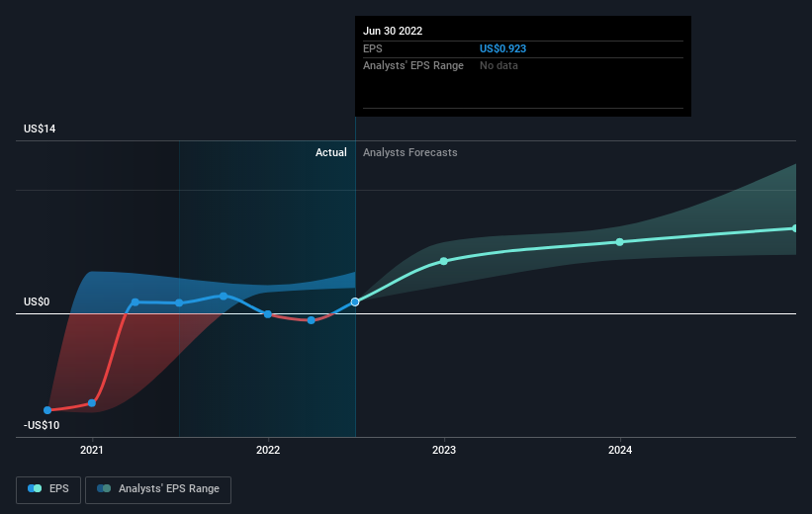
Task: Click the 2023 x-axis label
Action: pos(444,450)
